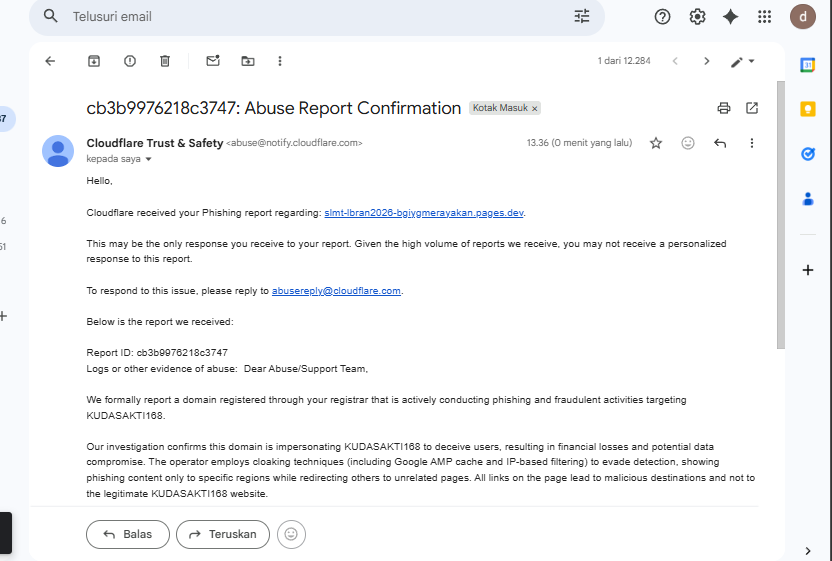
Task: Open Google account avatar
Action: click(x=803, y=16)
